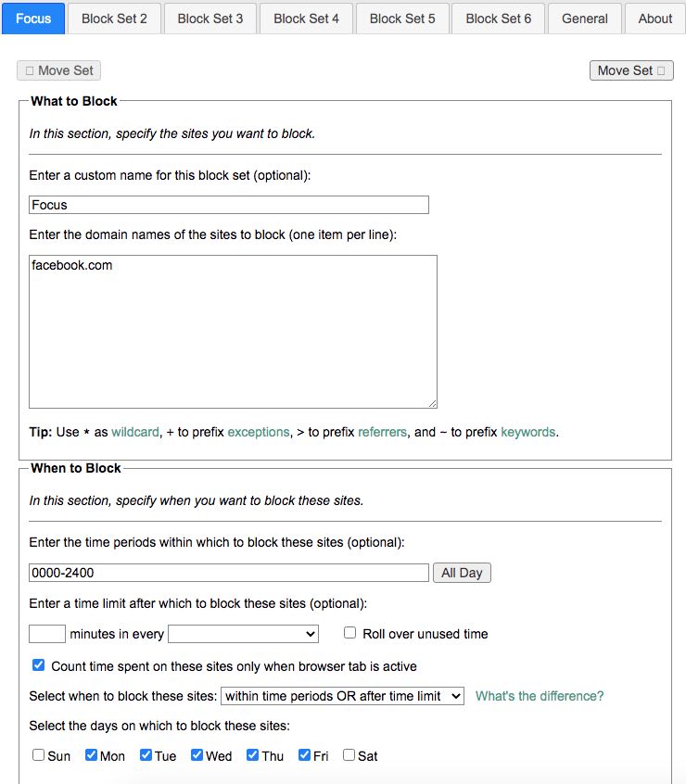Uncheck the Wed day checkbox
This screenshot has width=686, height=784.
click(197, 755)
